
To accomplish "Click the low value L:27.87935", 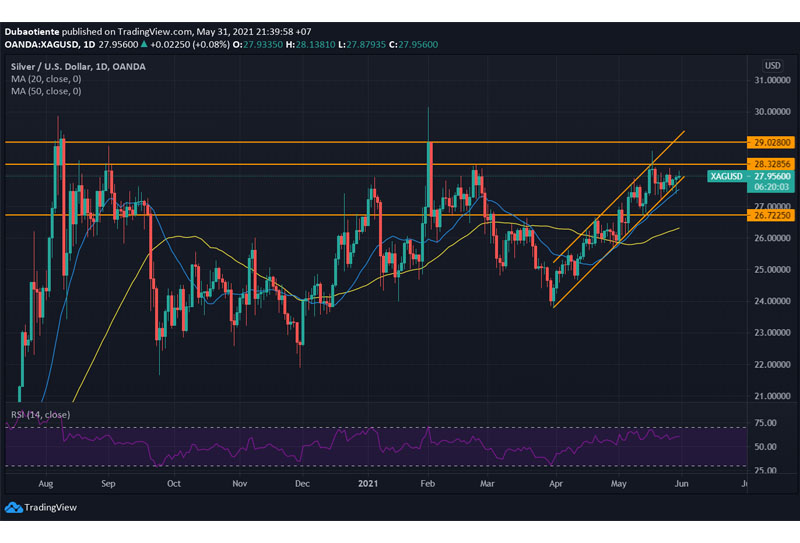I will coord(362,44).
